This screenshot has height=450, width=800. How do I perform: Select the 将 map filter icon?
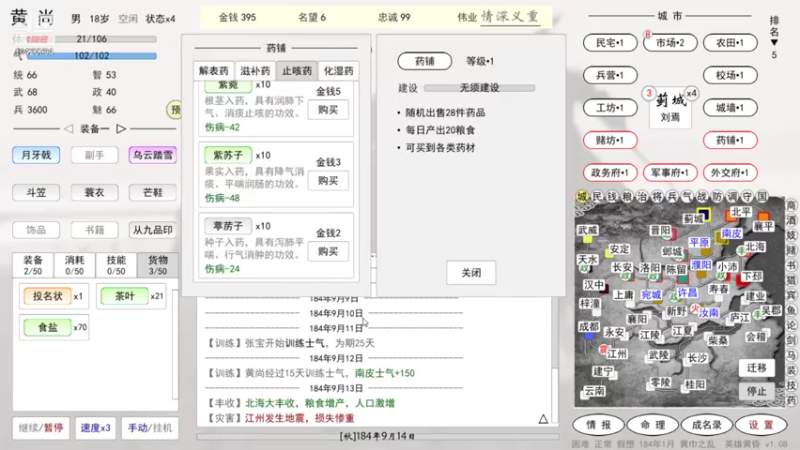(657, 196)
